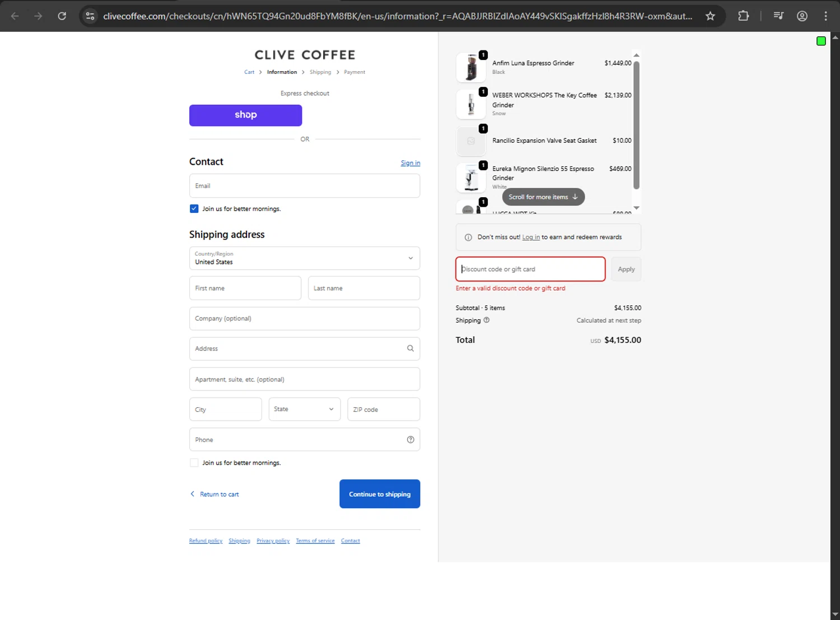Open the browser profile icon

(x=802, y=16)
